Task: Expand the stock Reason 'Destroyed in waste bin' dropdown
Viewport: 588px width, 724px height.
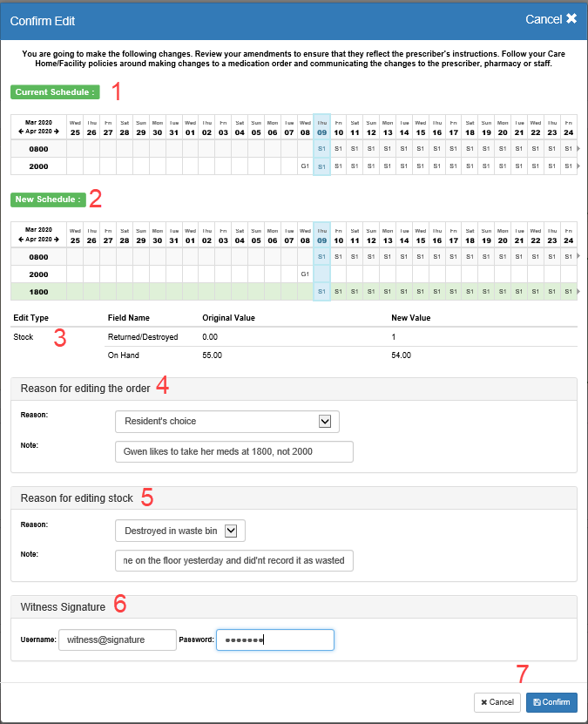Action: click(x=179, y=531)
